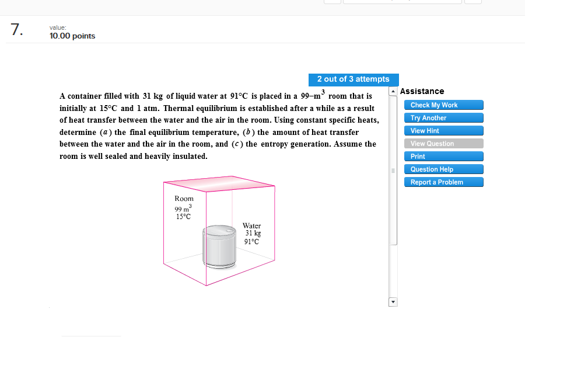Click the small button right of the navigation field
This screenshot has width=588, height=368.
(474, 2)
